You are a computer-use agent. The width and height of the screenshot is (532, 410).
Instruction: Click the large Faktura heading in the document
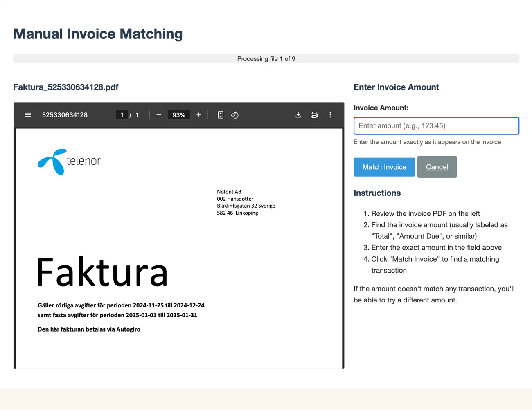[x=102, y=272]
